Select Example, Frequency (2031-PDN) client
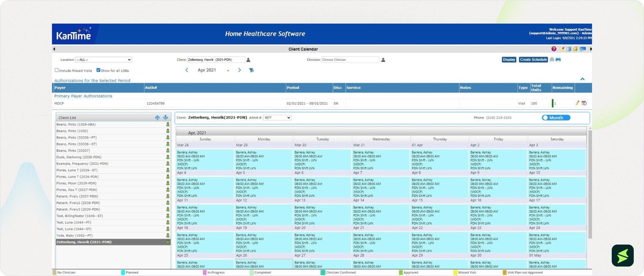The width and height of the screenshot is (644, 276). click(113, 164)
